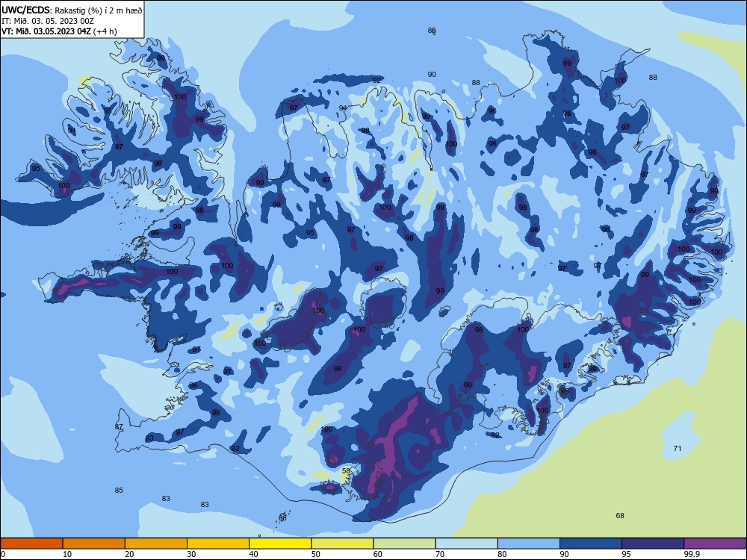
Task: Click the '30' legend scale label
Action: click(191, 554)
